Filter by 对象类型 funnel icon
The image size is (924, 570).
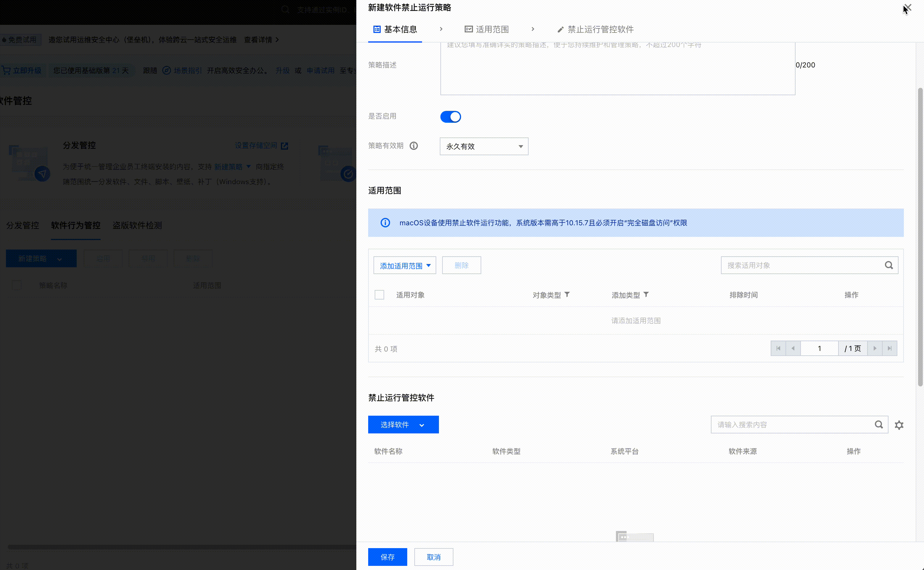[567, 294]
